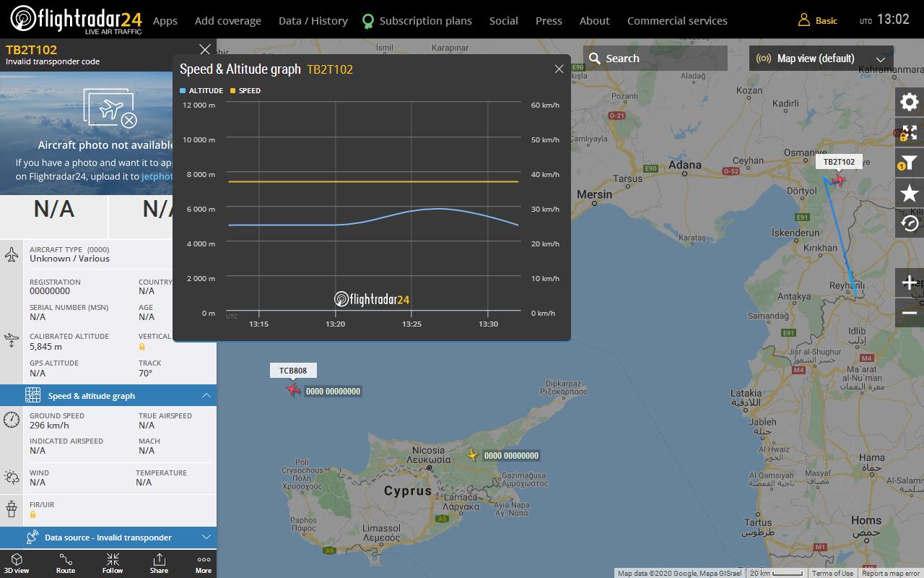Open Commercial services menu
The height and width of the screenshot is (578, 924).
pyautogui.click(x=677, y=21)
